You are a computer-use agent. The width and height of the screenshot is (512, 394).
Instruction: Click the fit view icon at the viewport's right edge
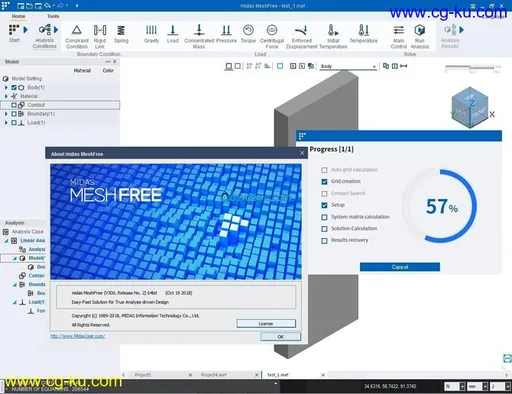click(x=507, y=358)
